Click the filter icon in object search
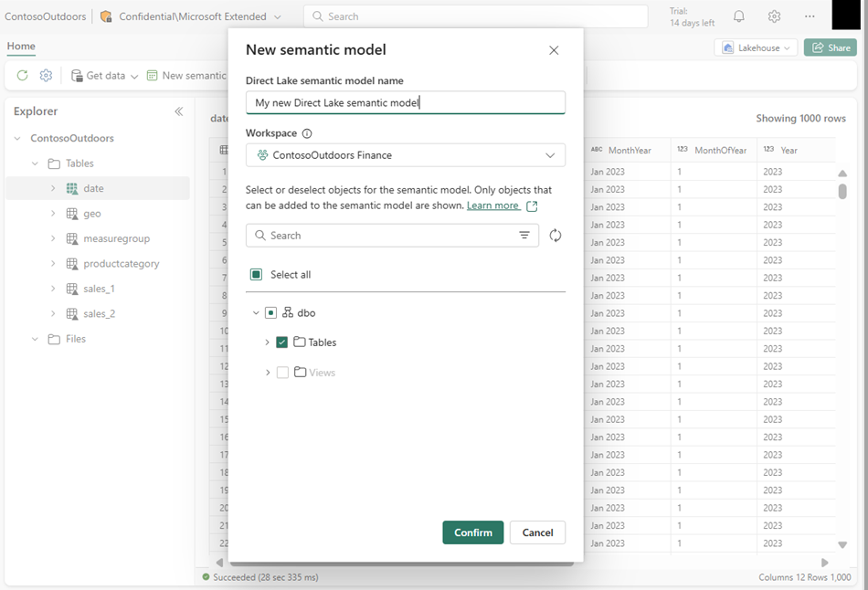 coord(524,236)
